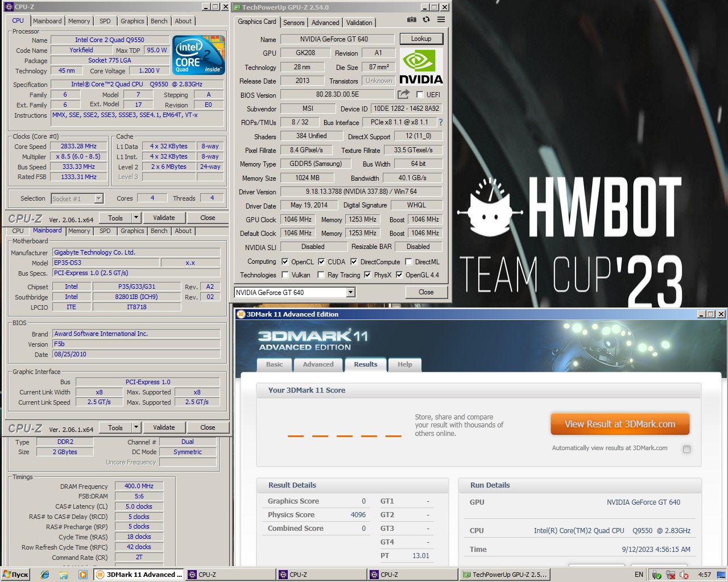Screen dimensions: 728x582
Task: Open the Results tab in 3DMark 11
Action: [366, 364]
